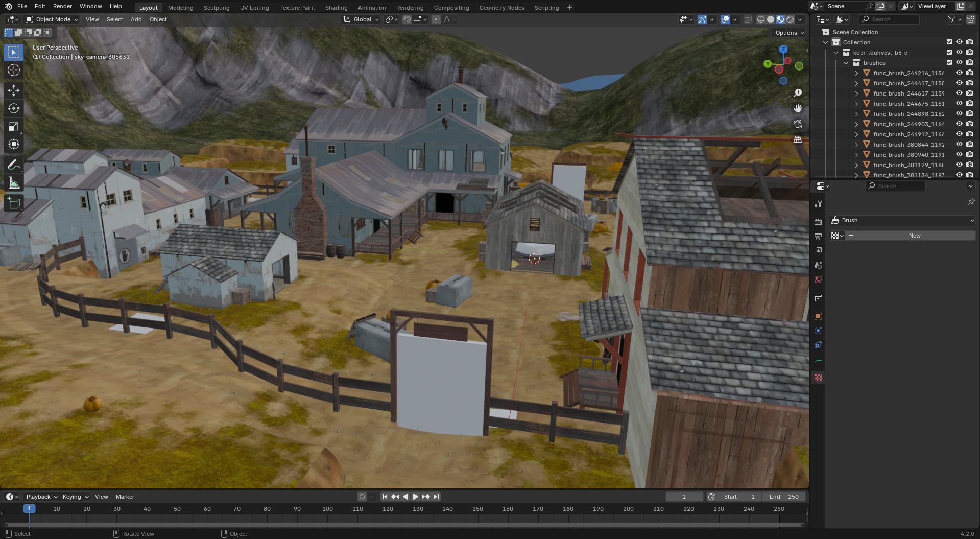Click the End frame field showing 250
The image size is (980, 539).
coord(784,497)
